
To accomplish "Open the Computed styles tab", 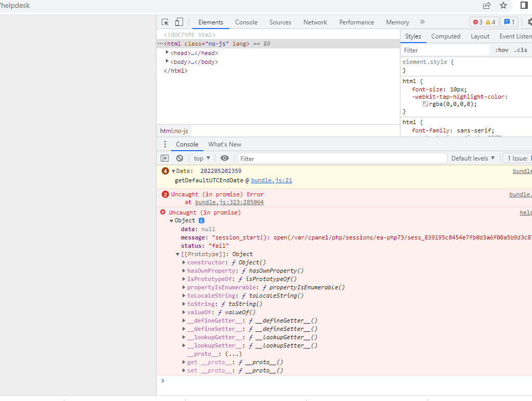I will pos(446,36).
